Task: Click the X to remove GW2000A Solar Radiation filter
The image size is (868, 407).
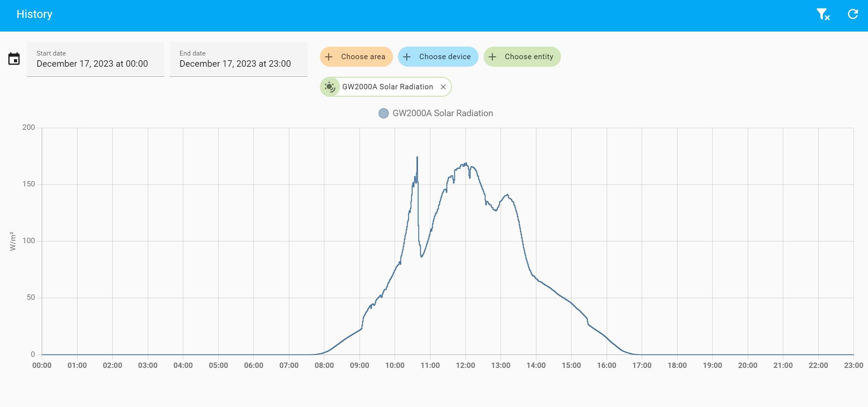Action: (x=443, y=87)
